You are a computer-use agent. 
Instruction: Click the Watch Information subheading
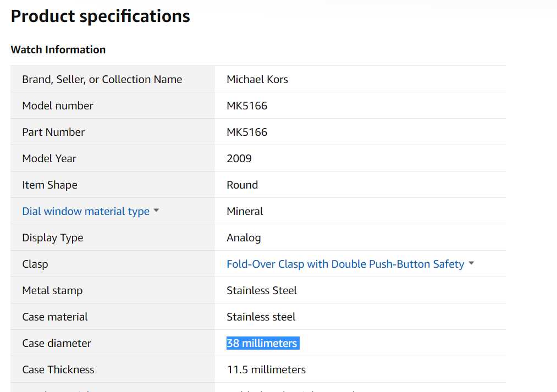[x=58, y=49]
